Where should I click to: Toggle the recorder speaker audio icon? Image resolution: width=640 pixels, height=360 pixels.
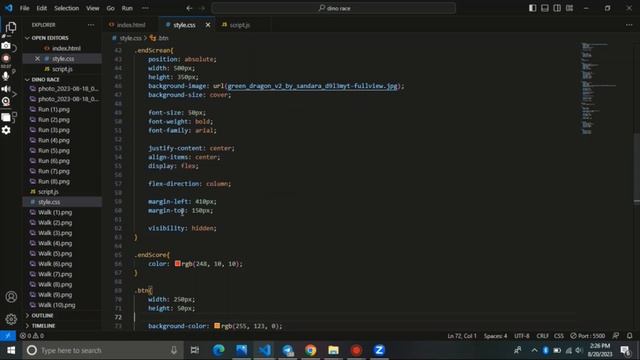(6, 89)
